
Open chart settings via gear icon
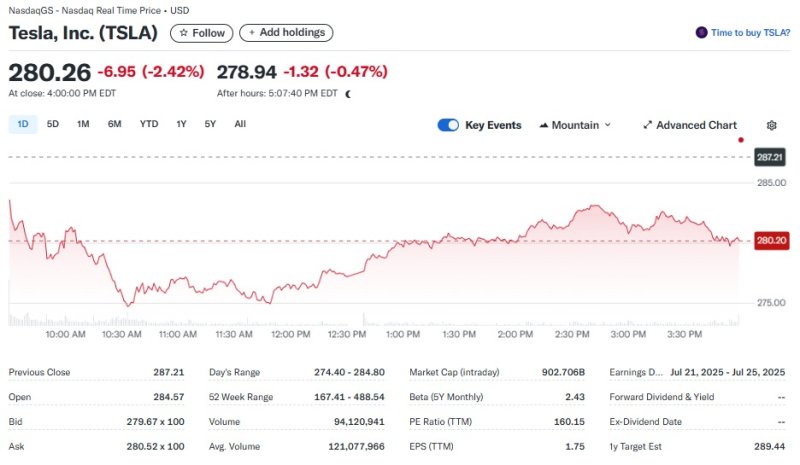tap(771, 125)
